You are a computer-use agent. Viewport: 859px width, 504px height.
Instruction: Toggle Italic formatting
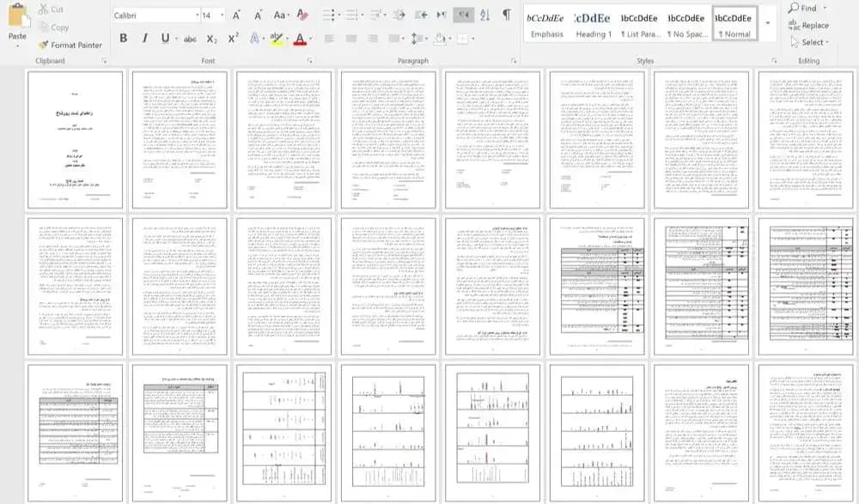coord(144,39)
